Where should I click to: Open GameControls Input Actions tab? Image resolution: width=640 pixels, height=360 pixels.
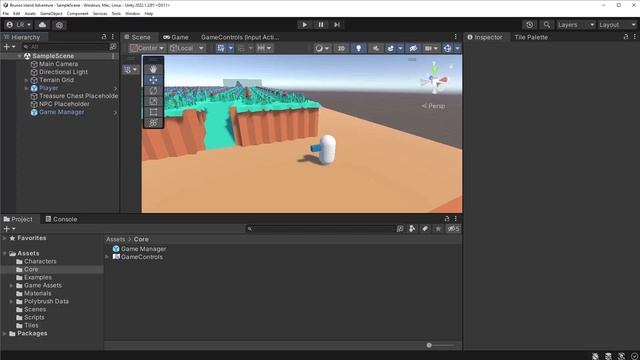(240, 37)
